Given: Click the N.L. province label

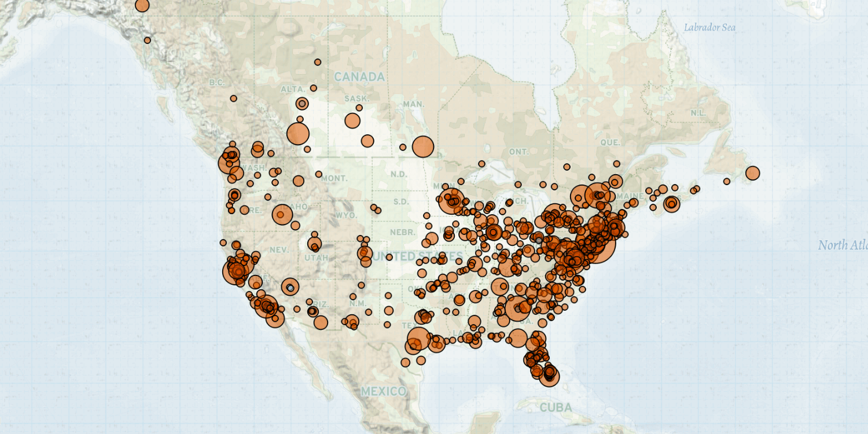Looking at the screenshot, I should 698,113.
